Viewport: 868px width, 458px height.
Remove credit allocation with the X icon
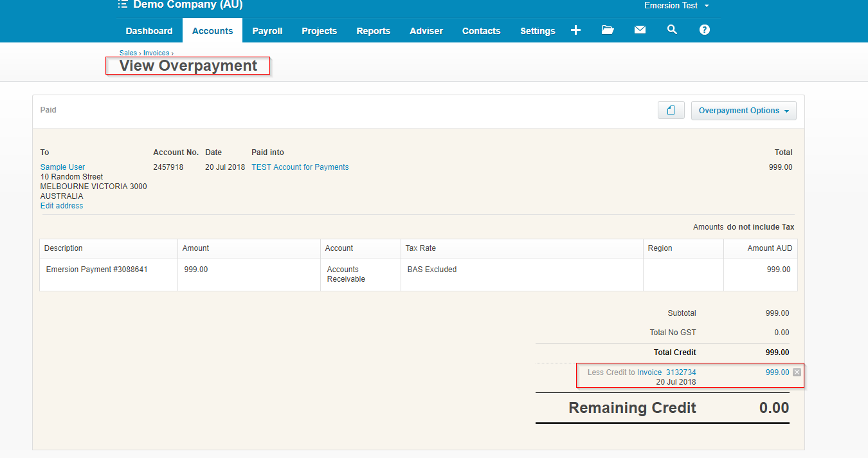click(797, 372)
